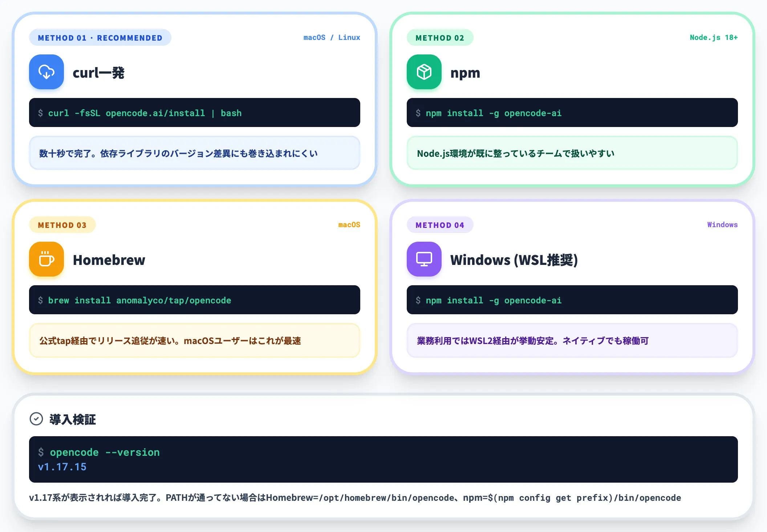Click the orange coffee mug Homebrew icon
The image size is (767, 532).
46,259
